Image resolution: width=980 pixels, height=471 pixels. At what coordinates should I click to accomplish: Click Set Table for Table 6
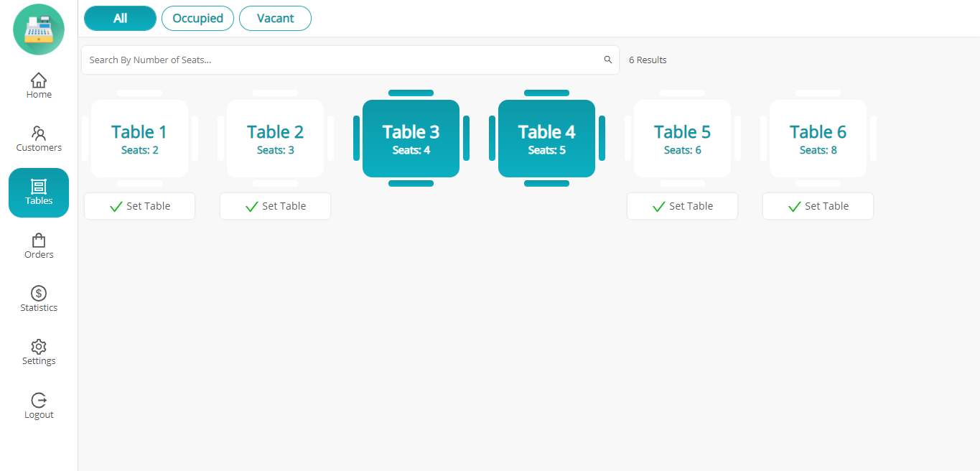click(818, 206)
